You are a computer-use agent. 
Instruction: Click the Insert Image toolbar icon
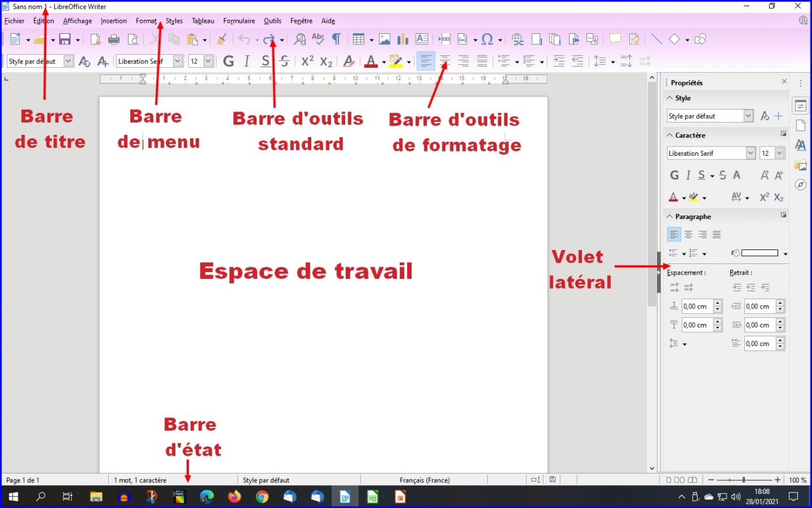pos(385,39)
